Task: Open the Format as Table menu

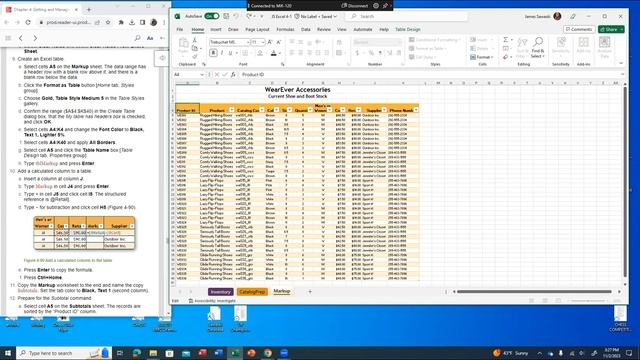Action: coord(427,48)
